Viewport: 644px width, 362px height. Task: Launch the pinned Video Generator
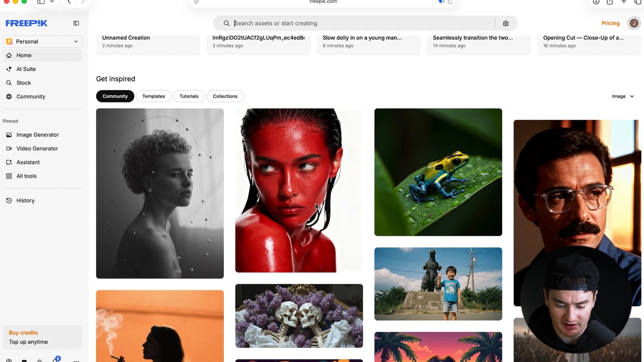point(42,148)
